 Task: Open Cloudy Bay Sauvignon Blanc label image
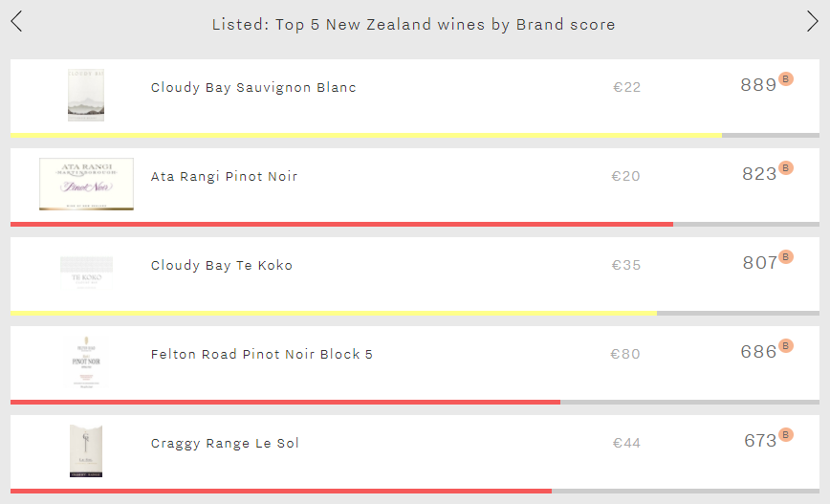point(86,96)
